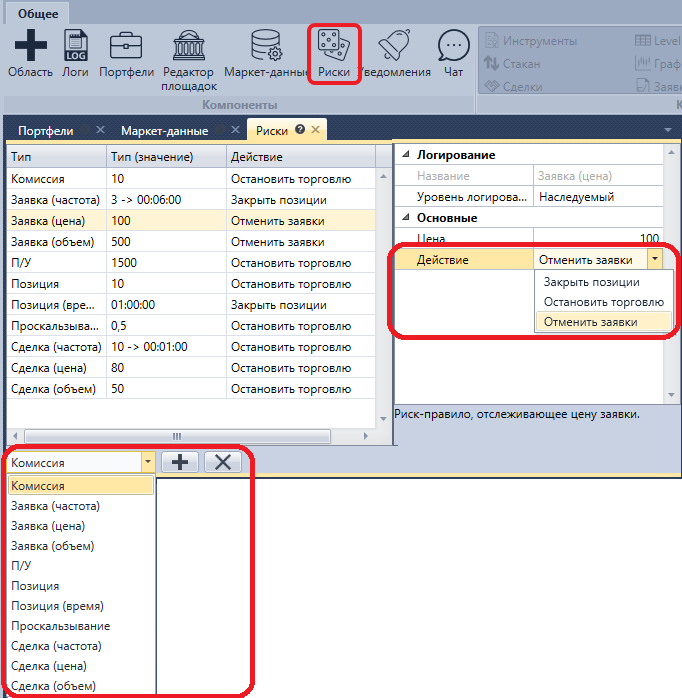Screen dimensions: 682x698
Task: Select the Риски document tab
Action: tap(272, 131)
